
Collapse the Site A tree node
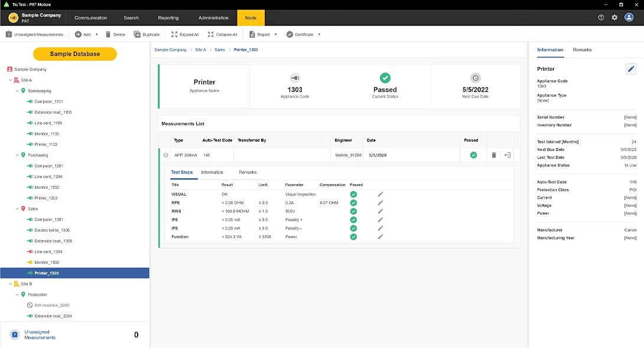pyautogui.click(x=10, y=80)
